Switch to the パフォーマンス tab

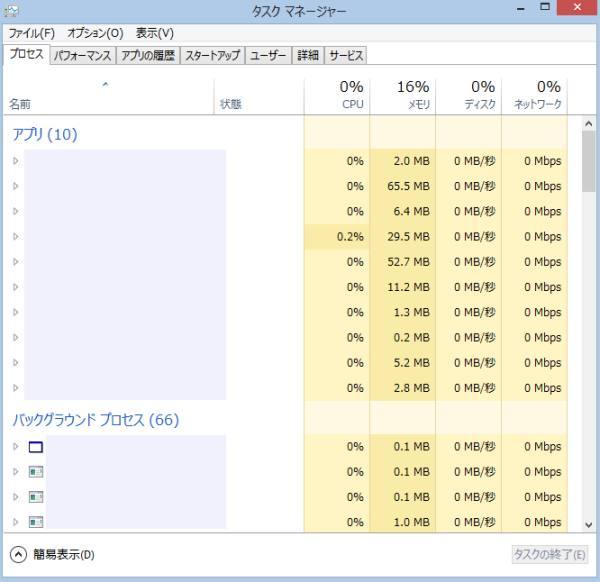(82, 56)
